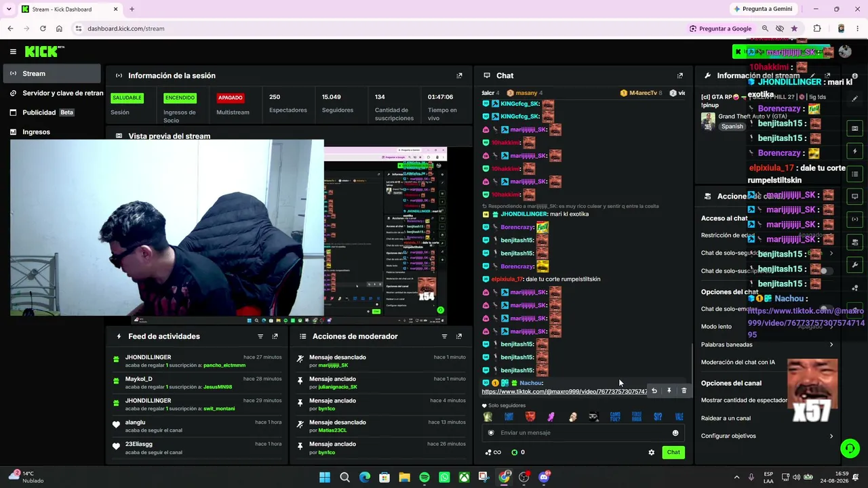Delete Nachou's chat message
The image size is (868, 488).
(x=684, y=390)
